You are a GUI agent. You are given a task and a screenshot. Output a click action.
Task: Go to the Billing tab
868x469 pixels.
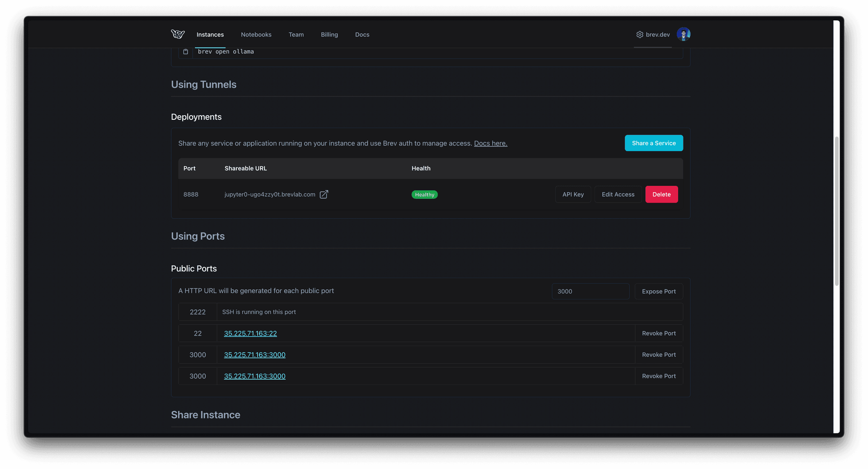[329, 35]
